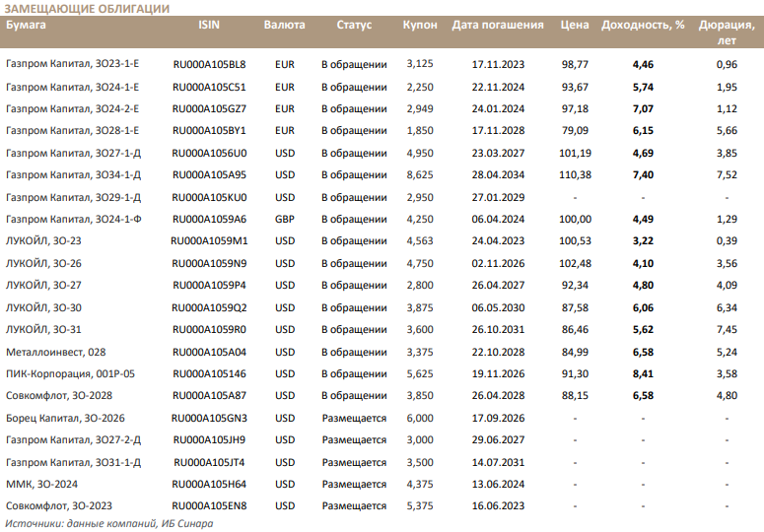This screenshot has height=532, width=764.
Task: Click price value 102,48
Action: coord(575,264)
